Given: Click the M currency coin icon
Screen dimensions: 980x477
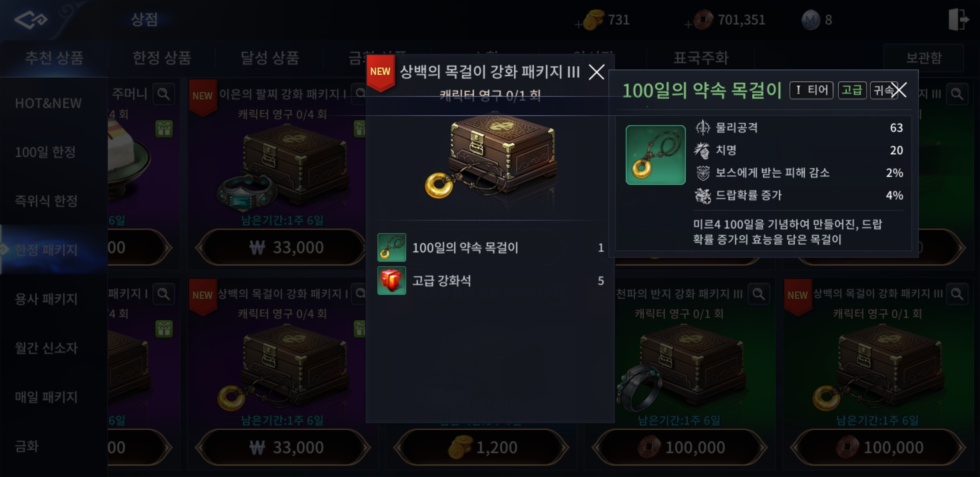Looking at the screenshot, I should pyautogui.click(x=810, y=20).
